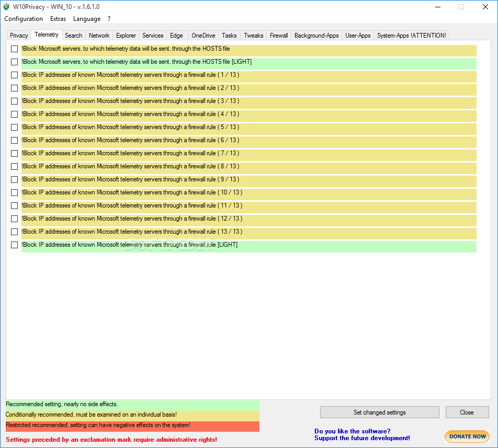Go to the User-Apps tab
The height and width of the screenshot is (448, 498).
358,36
